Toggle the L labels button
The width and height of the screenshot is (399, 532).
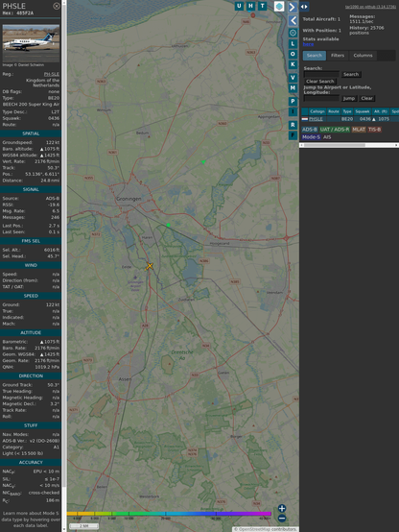[x=293, y=44]
